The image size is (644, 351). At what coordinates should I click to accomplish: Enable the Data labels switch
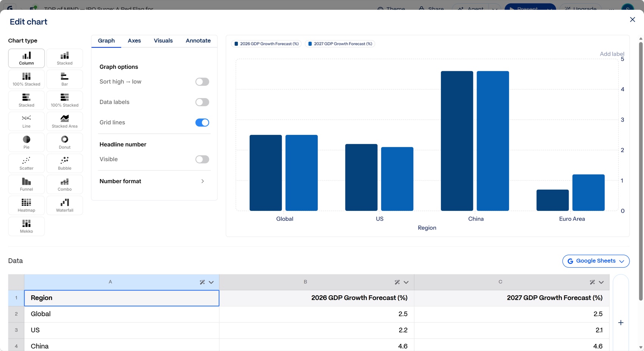tap(202, 102)
